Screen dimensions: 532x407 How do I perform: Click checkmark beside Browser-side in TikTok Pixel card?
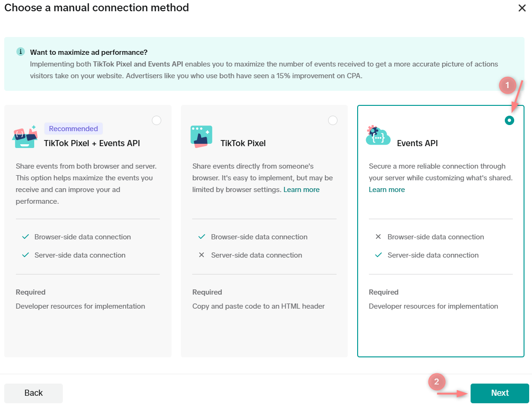pos(202,237)
